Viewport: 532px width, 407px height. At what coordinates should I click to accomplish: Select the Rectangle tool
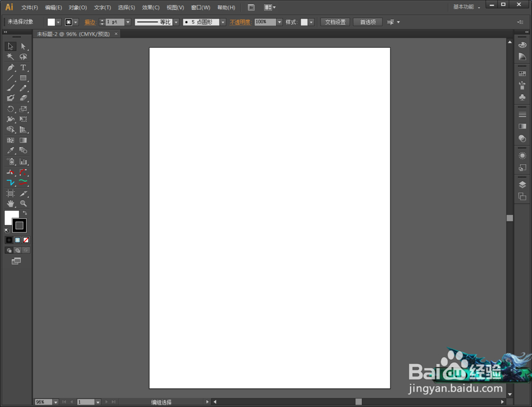tap(23, 78)
